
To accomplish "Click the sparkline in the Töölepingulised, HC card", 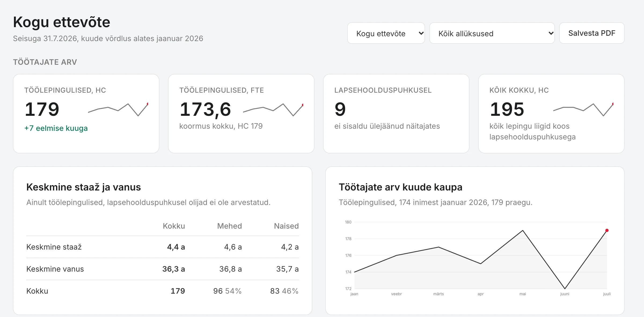I will [118, 109].
